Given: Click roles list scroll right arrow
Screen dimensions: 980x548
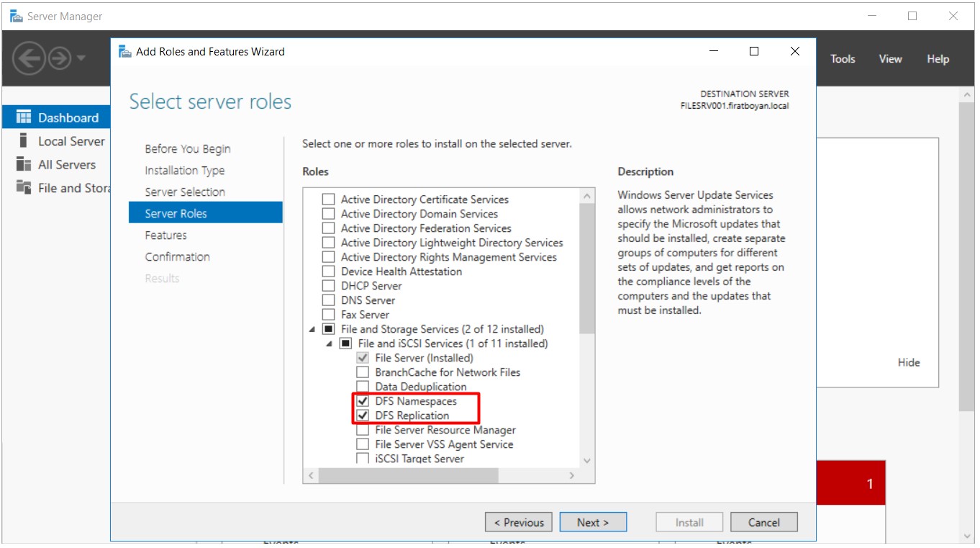Looking at the screenshot, I should coord(572,476).
